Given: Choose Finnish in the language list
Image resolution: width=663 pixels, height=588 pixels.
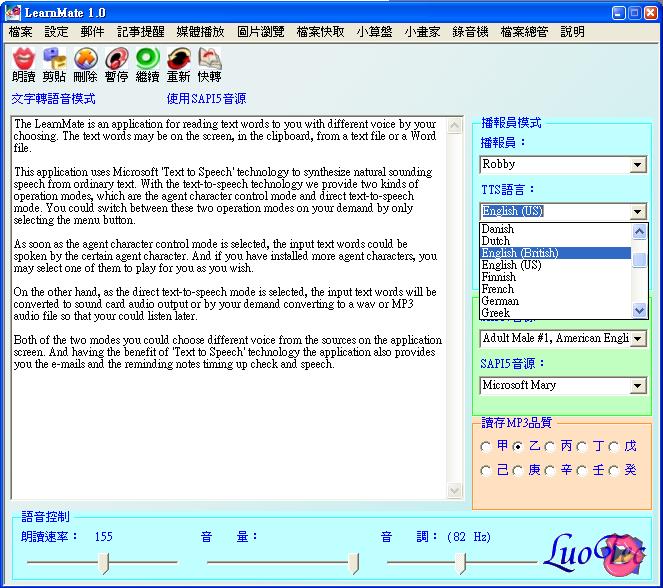Looking at the screenshot, I should (556, 277).
